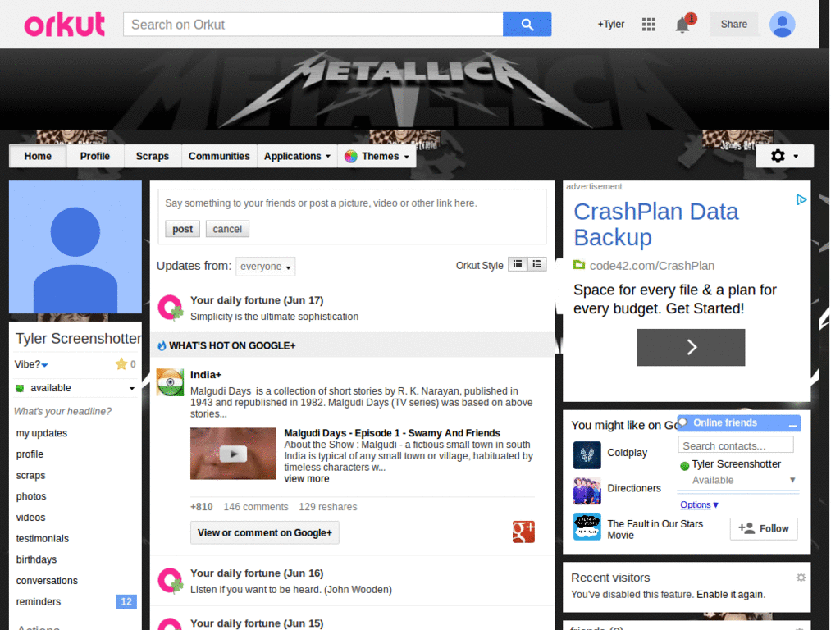
Task: Expand the chat Options menu
Action: [x=699, y=504]
